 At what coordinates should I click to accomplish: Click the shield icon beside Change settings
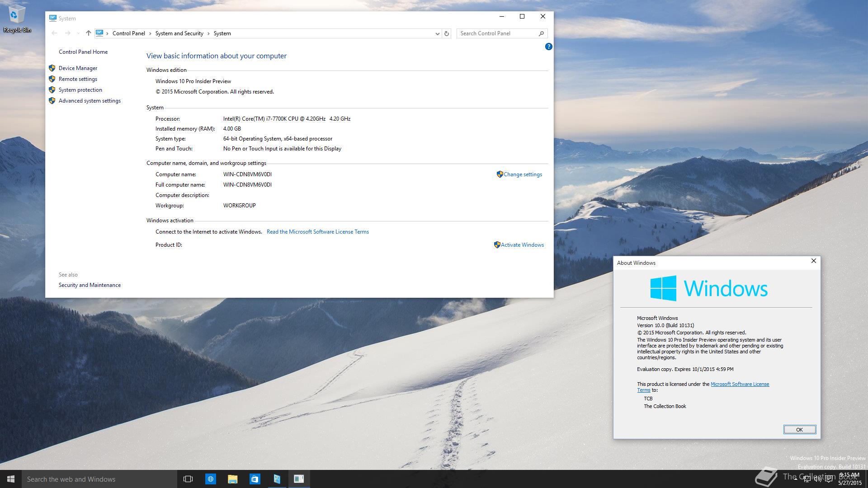[x=500, y=174]
